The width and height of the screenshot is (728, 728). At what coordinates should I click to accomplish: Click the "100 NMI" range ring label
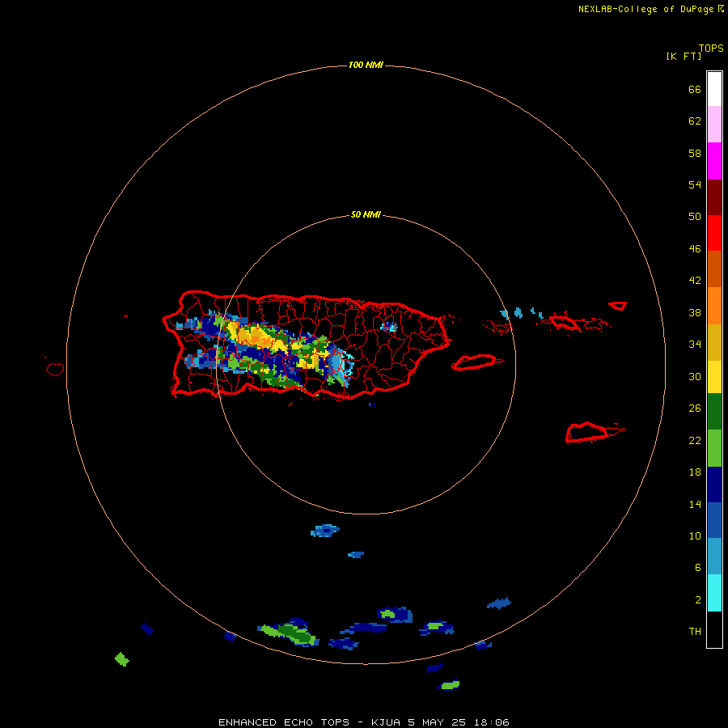pos(366,65)
